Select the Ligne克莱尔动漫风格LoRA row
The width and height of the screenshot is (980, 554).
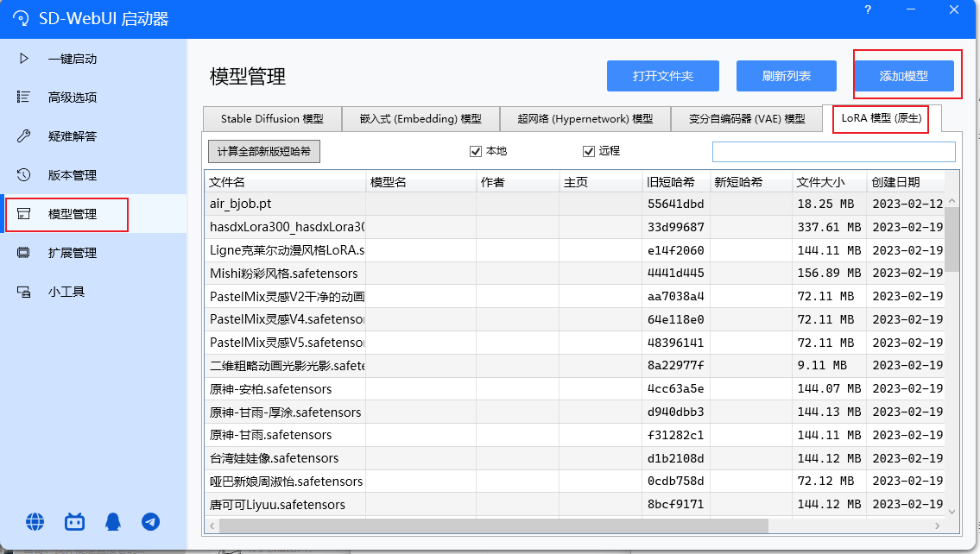(x=574, y=250)
